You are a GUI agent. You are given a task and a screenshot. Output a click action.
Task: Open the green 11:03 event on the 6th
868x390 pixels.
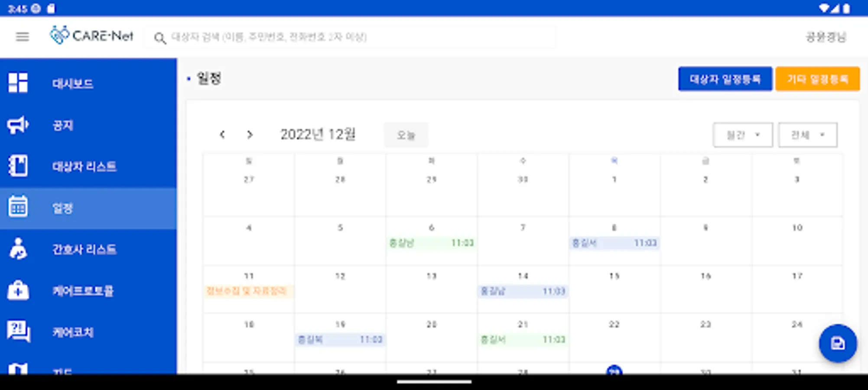click(432, 243)
